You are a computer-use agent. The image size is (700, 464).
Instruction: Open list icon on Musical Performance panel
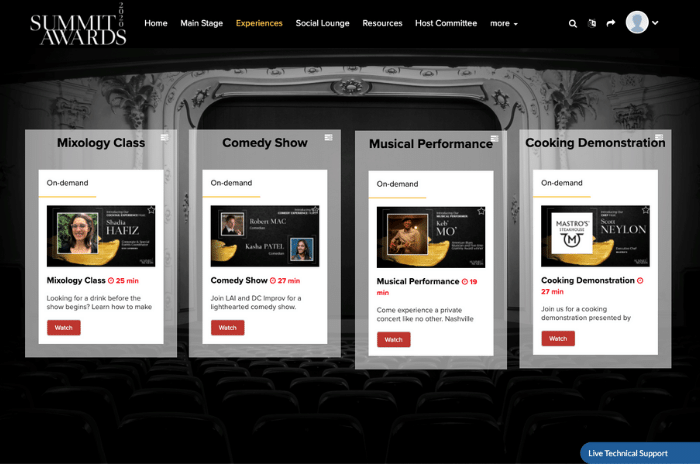coord(494,138)
